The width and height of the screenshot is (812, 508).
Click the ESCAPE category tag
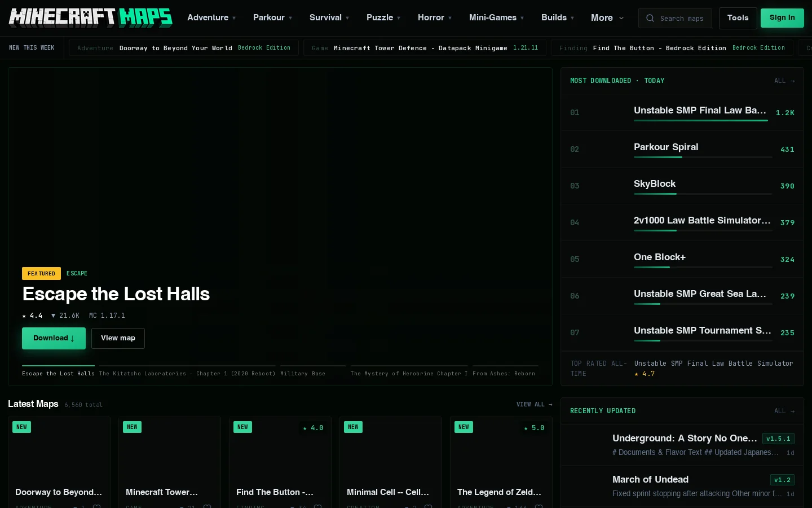[77, 273]
